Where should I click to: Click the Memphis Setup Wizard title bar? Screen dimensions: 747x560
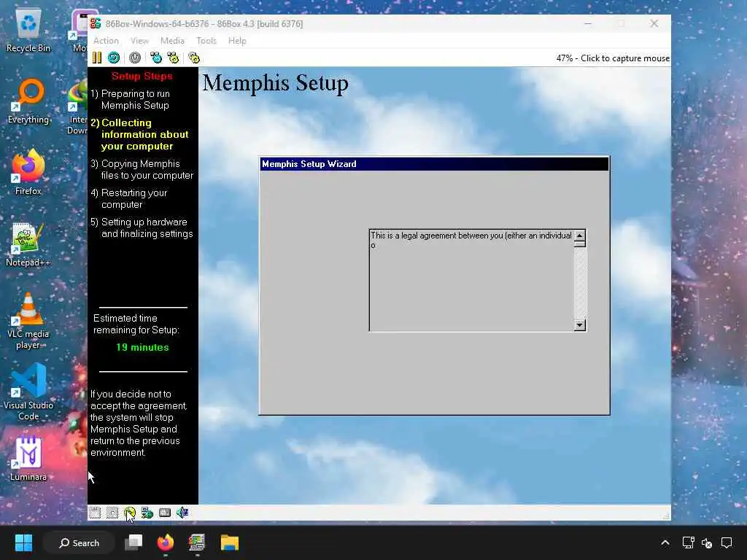(435, 164)
